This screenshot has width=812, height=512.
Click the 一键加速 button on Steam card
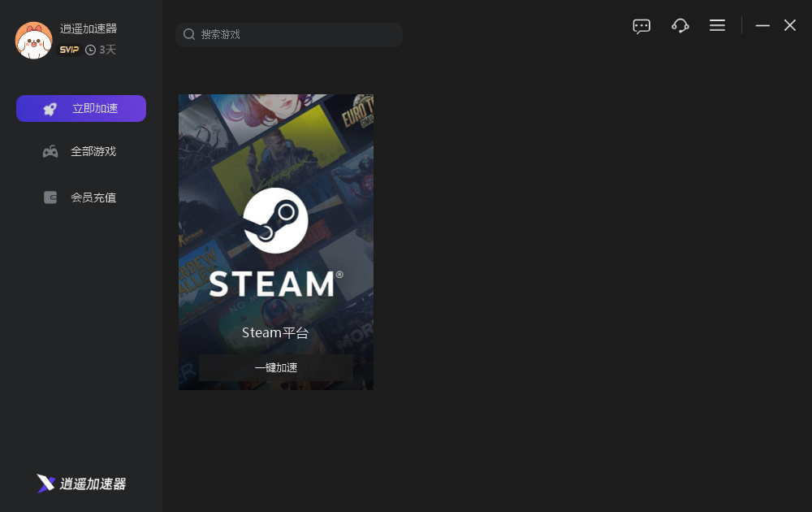click(276, 368)
